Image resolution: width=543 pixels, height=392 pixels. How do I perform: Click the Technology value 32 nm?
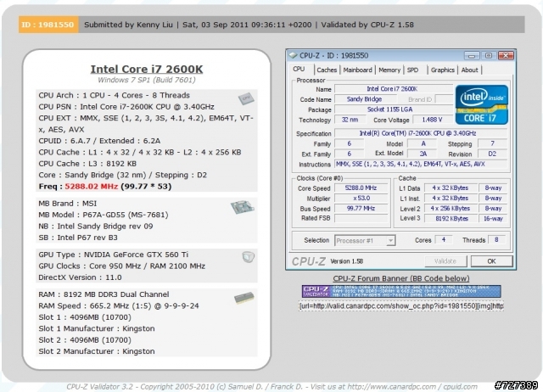point(350,120)
